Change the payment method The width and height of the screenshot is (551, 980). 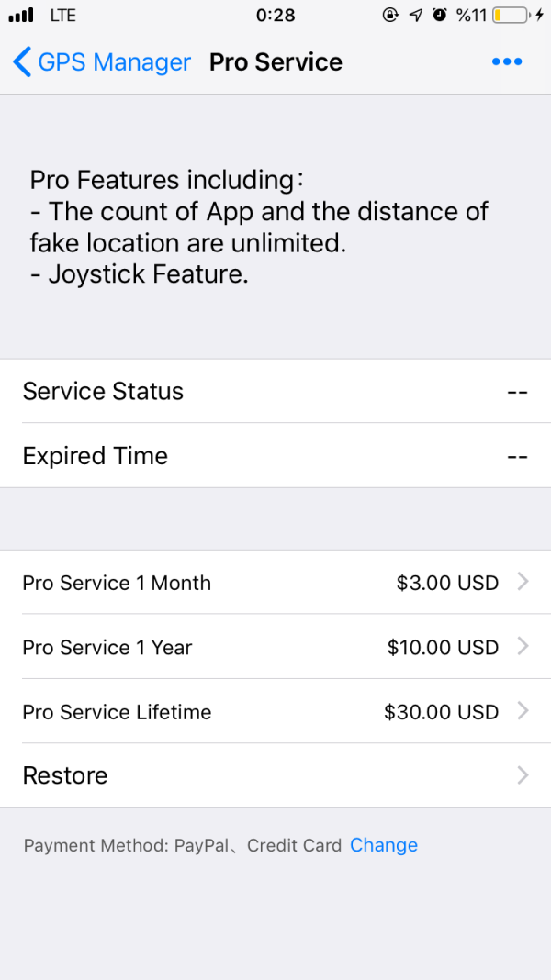(384, 845)
